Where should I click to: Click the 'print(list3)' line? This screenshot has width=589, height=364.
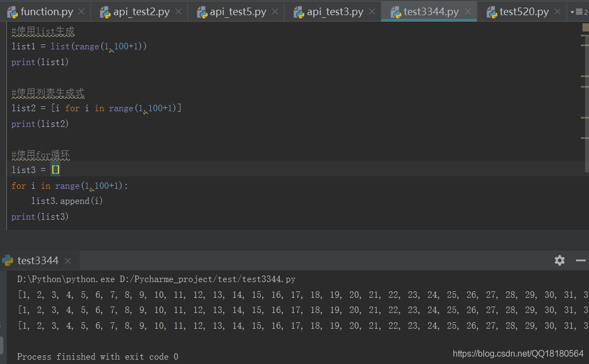click(x=40, y=217)
